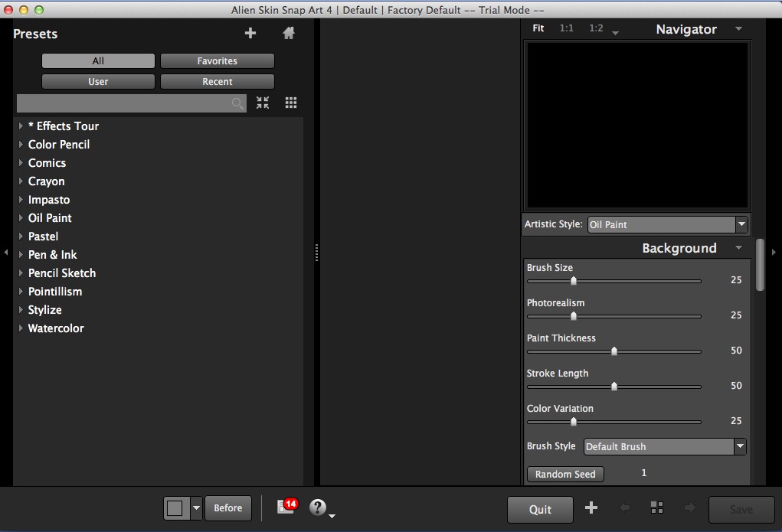782x532 pixels.
Task: Click the four-squares icon in bottom bar
Action: coord(657,508)
